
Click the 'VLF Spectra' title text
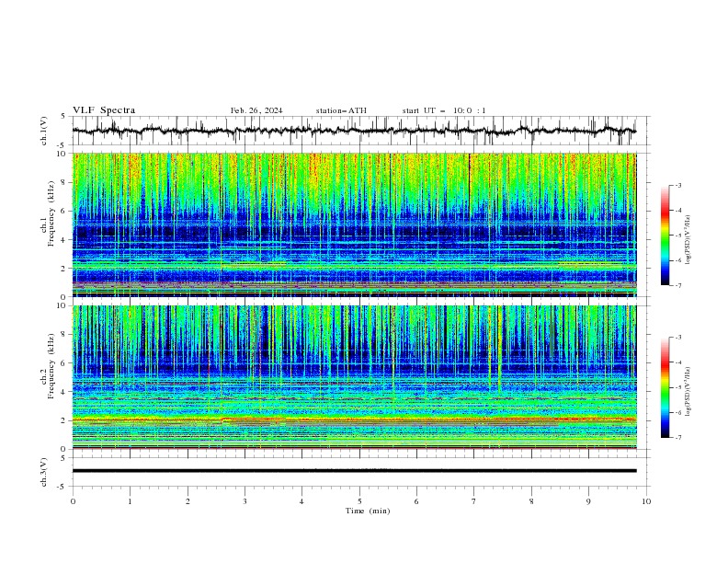[x=104, y=110]
